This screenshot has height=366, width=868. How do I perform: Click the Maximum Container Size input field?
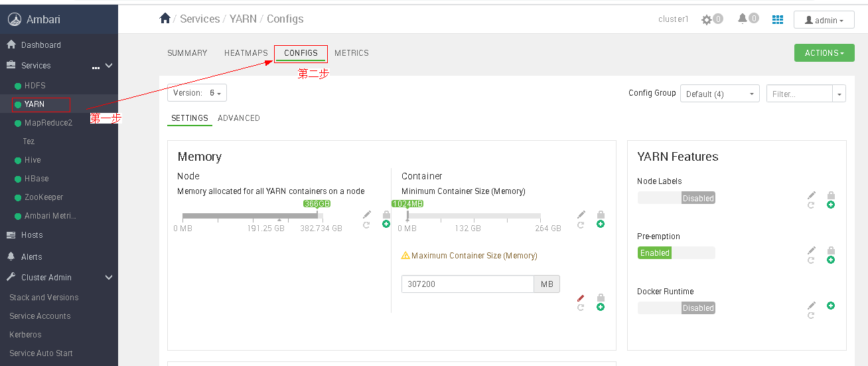click(x=468, y=284)
